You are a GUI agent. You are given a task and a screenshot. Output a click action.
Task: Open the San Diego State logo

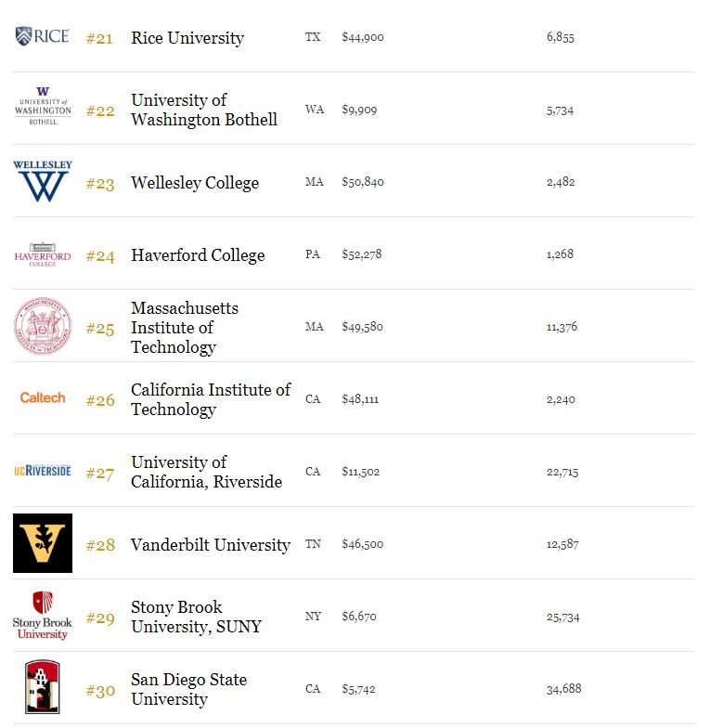(43, 688)
